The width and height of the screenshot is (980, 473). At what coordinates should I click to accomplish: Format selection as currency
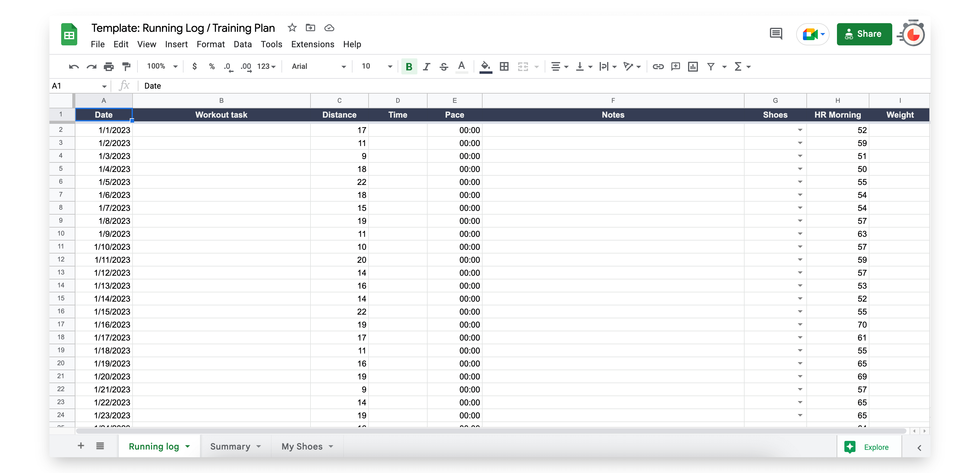click(195, 66)
